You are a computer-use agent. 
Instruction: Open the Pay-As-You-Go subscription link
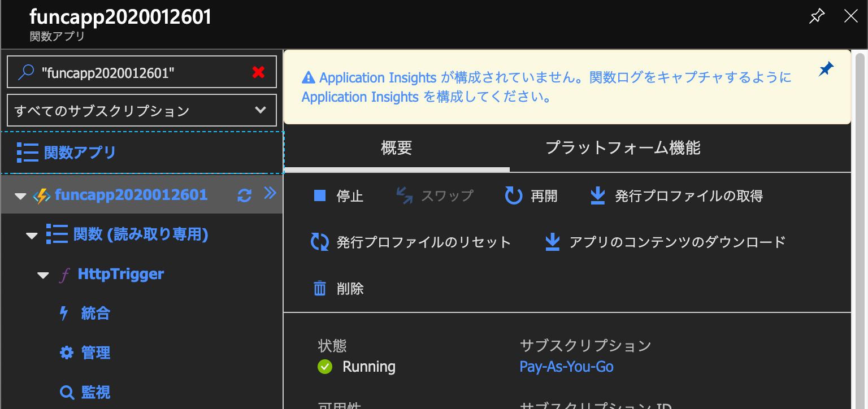566,367
